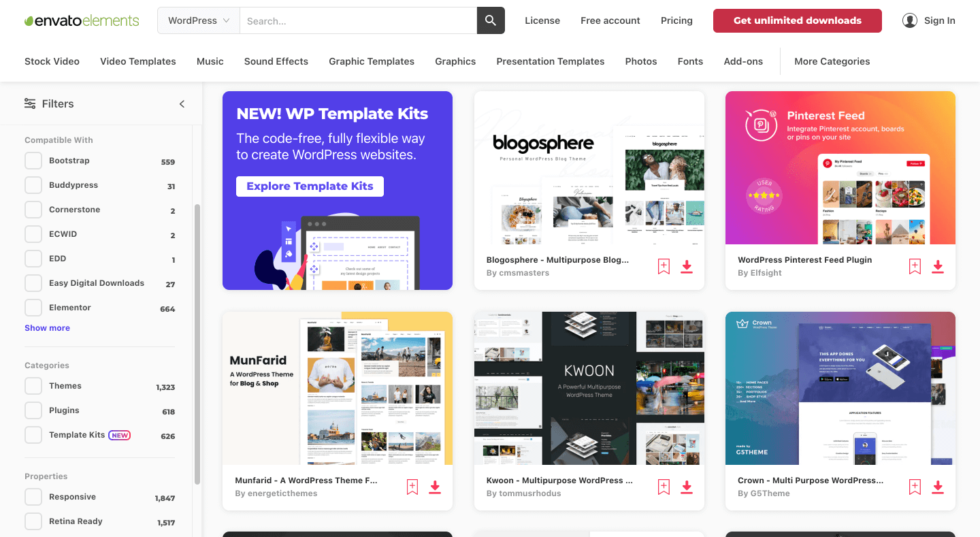
Task: Download the Crown theme
Action: pyautogui.click(x=938, y=487)
